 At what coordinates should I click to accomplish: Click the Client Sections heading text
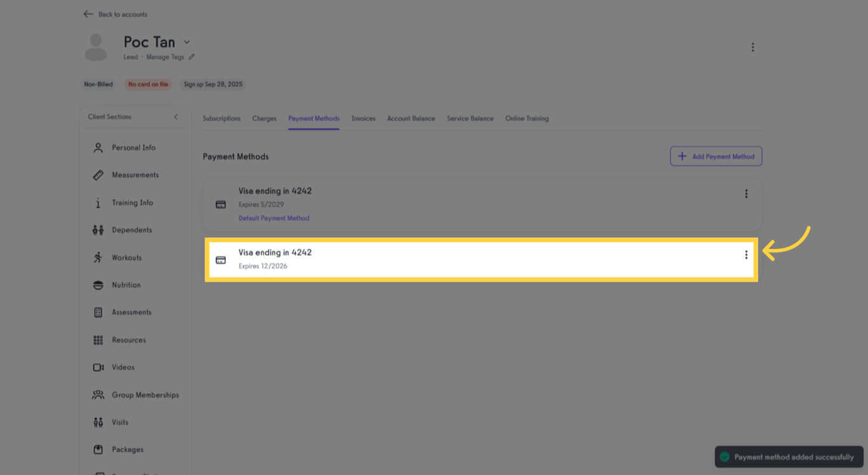coord(110,117)
